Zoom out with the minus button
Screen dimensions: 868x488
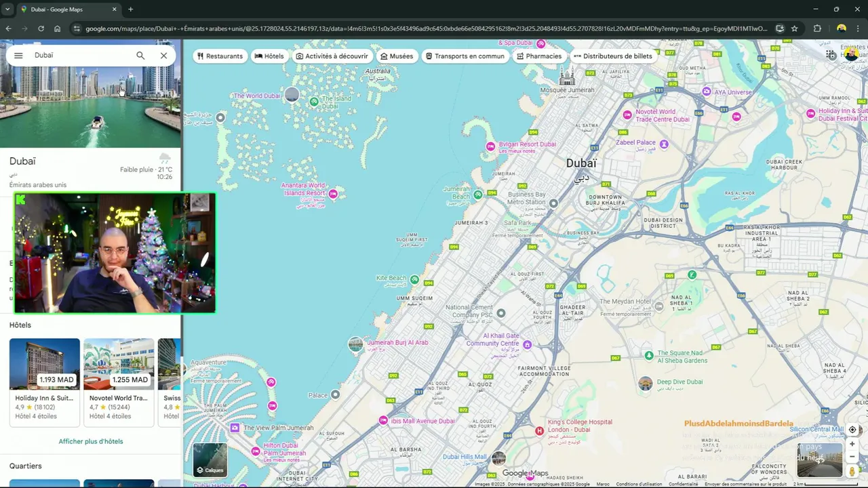852,456
